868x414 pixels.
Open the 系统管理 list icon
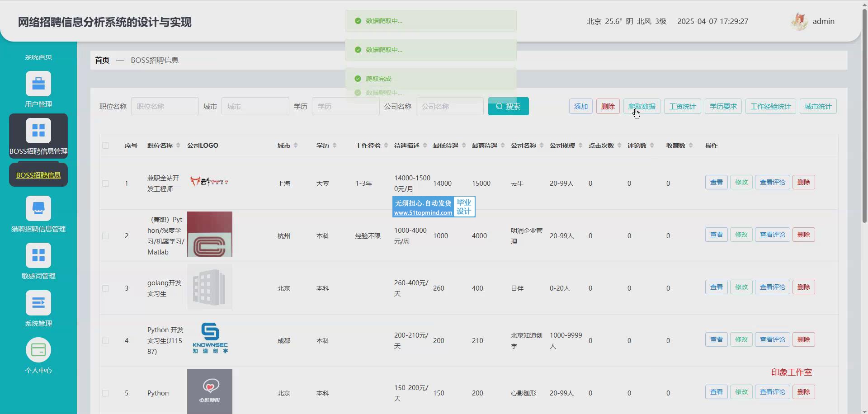pyautogui.click(x=38, y=303)
